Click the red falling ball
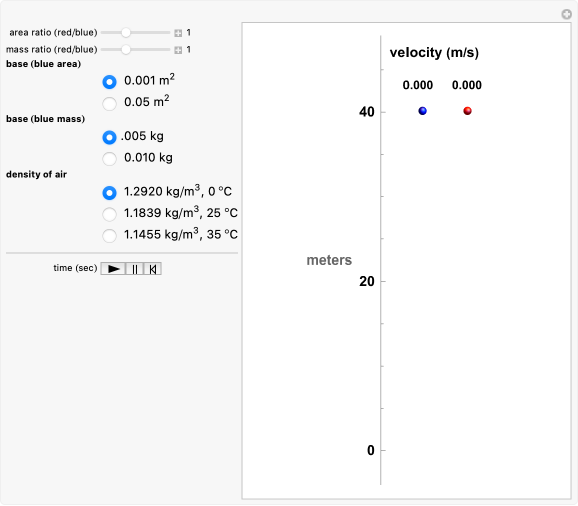 point(467,111)
